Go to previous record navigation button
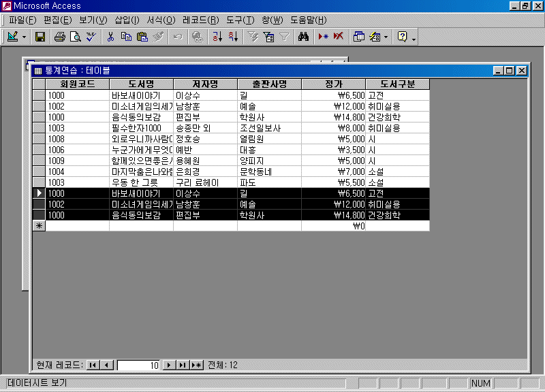Screen dimensions: 545x392 (106, 365)
